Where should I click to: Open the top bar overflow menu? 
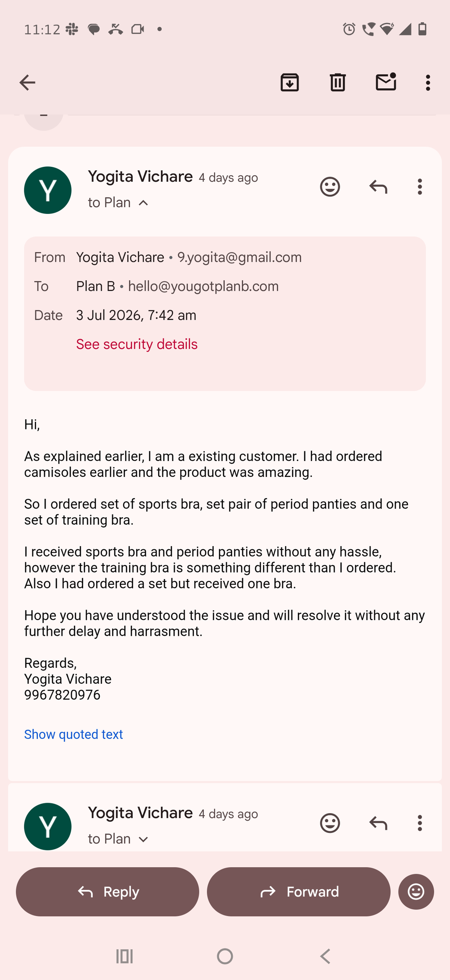(428, 83)
